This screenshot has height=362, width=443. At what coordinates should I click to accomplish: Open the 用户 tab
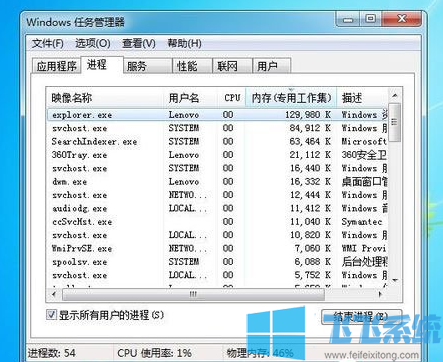point(272,66)
